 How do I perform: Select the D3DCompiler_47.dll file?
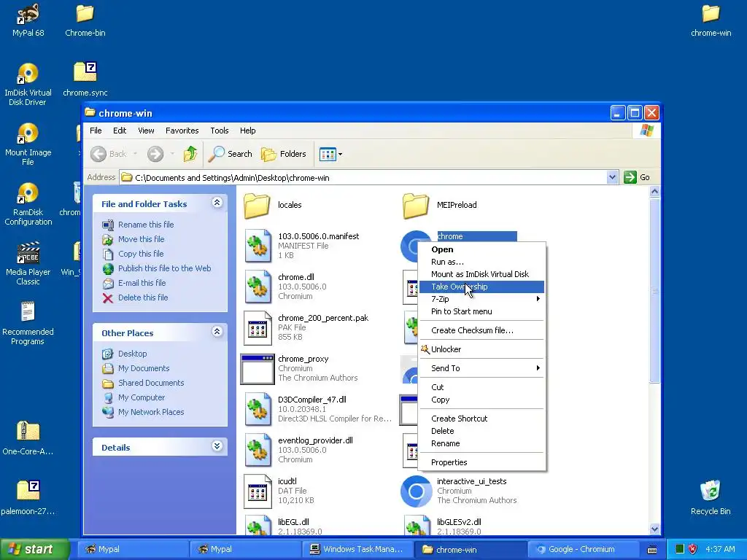point(318,410)
